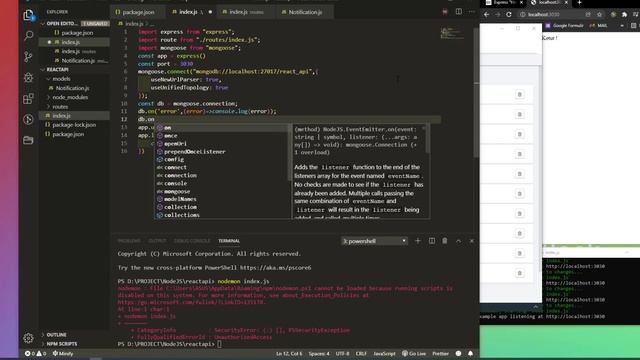Select the 'modelNames' autocomplete suggestion
The width and height of the screenshot is (640, 360).
pyautogui.click(x=222, y=199)
